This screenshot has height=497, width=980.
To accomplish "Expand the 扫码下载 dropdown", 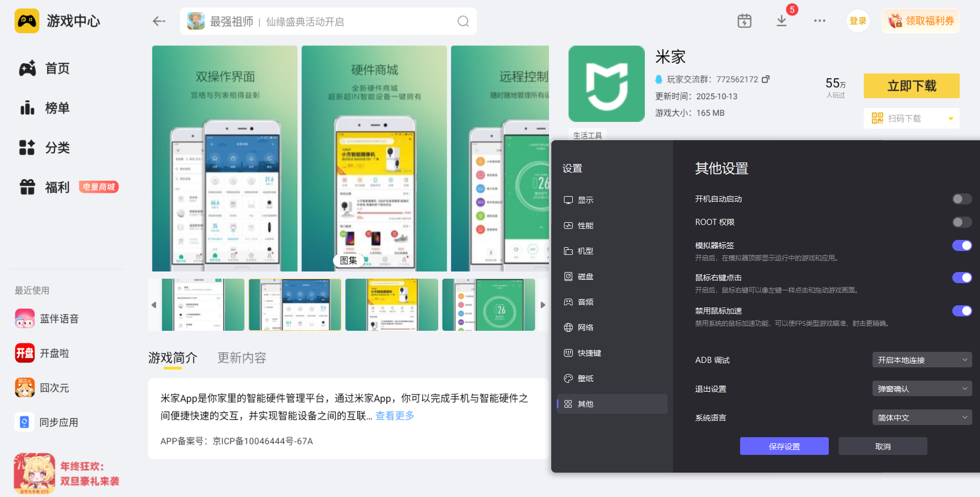I will click(x=911, y=118).
